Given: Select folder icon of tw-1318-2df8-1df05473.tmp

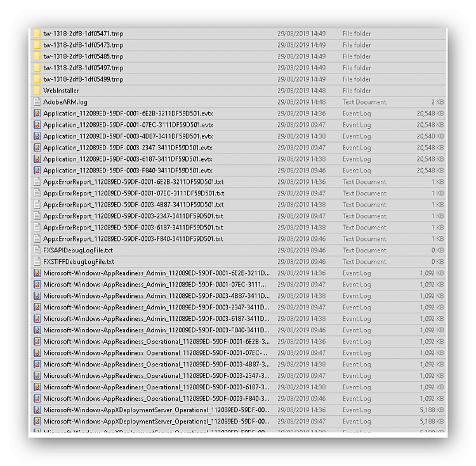Looking at the screenshot, I should [x=37, y=45].
